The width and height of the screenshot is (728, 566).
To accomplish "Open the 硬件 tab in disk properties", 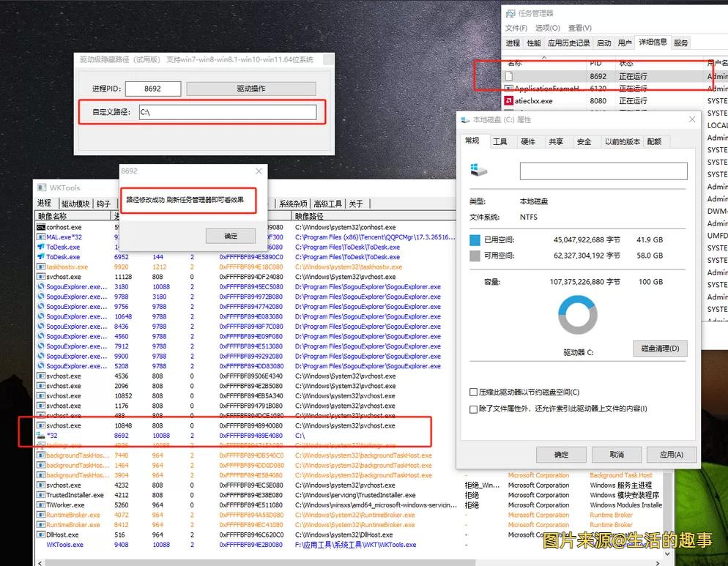I will click(529, 141).
